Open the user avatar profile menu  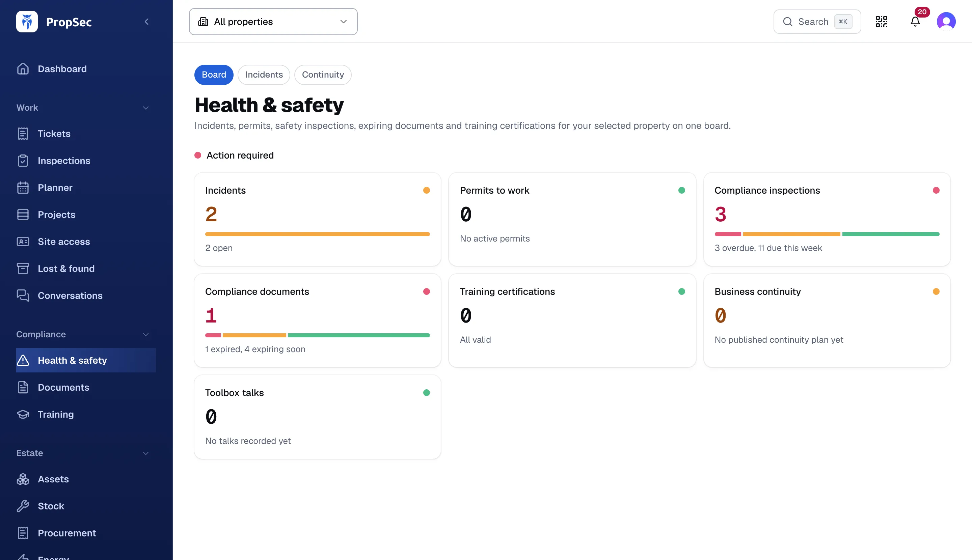[946, 22]
